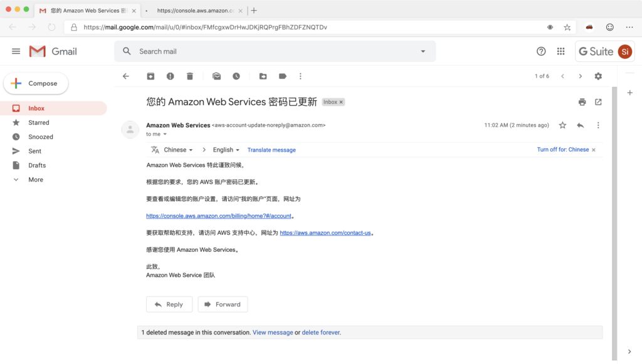The height and width of the screenshot is (364, 642).
Task: Open the Inbox folder
Action: pos(53,108)
